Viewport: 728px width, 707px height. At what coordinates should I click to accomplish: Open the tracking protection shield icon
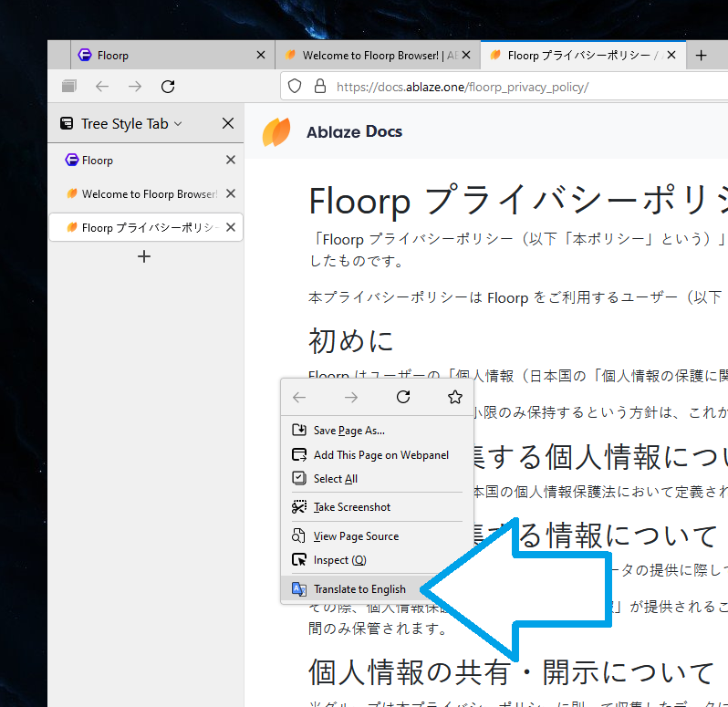295,87
